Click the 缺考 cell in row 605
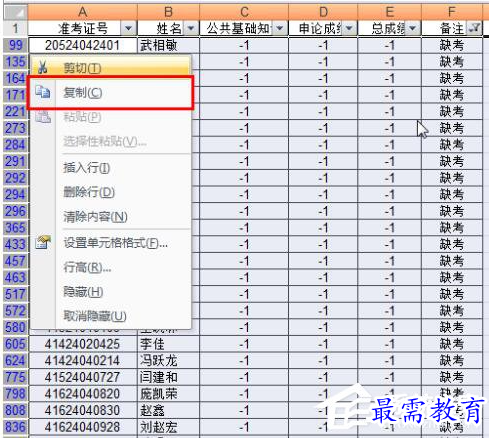Image resolution: width=493 pixels, height=442 pixels. pyautogui.click(x=452, y=344)
